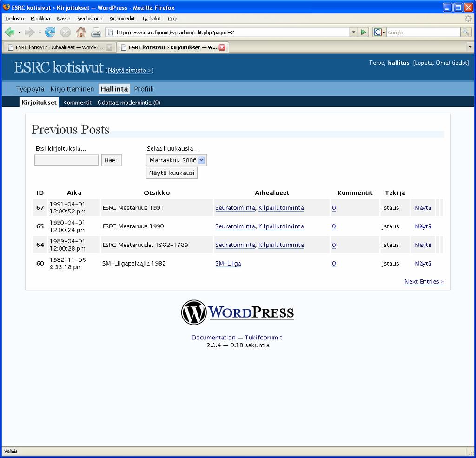Image resolution: width=476 pixels, height=458 pixels.
Task: Click Seuratoiminta in Mestaruudet 1982-1989 row
Action: click(235, 245)
